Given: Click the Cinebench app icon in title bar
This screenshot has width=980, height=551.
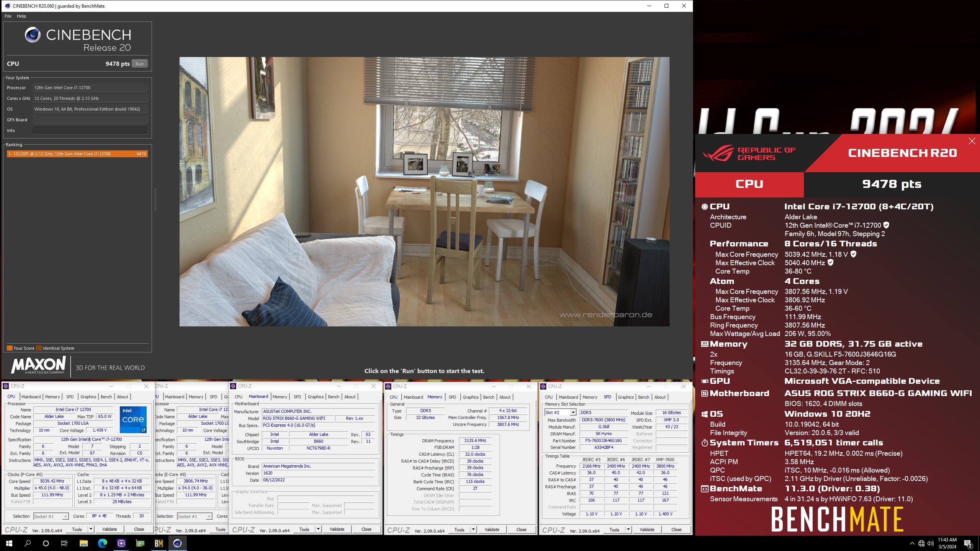Looking at the screenshot, I should pos(7,6).
